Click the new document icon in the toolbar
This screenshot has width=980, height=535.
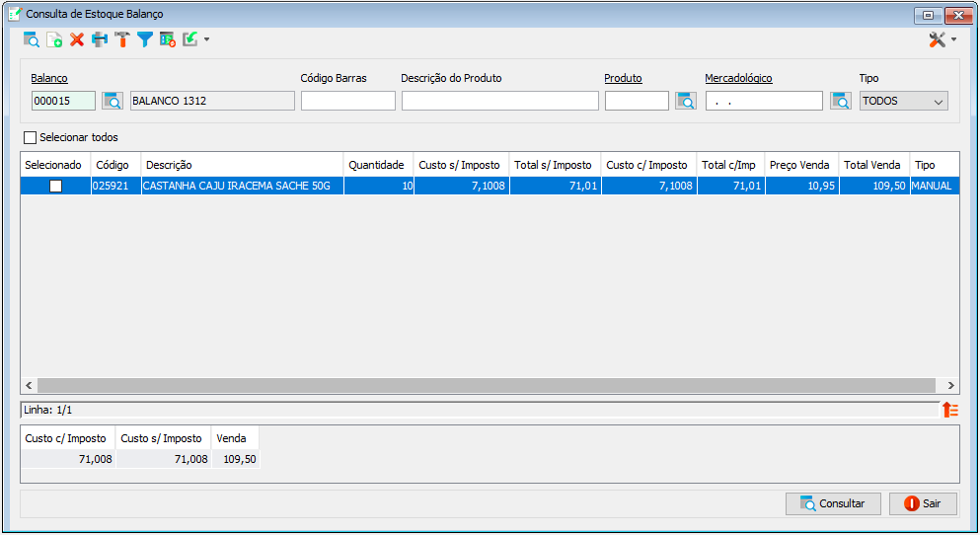point(54,40)
